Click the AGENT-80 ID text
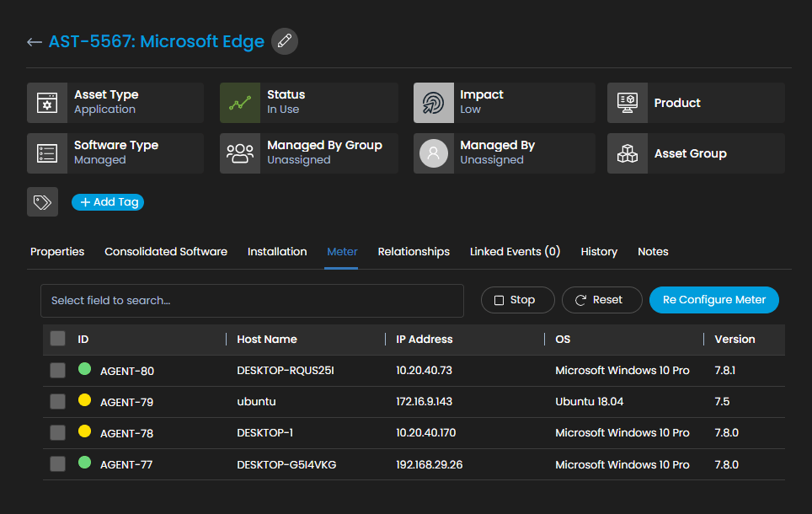 coord(127,371)
